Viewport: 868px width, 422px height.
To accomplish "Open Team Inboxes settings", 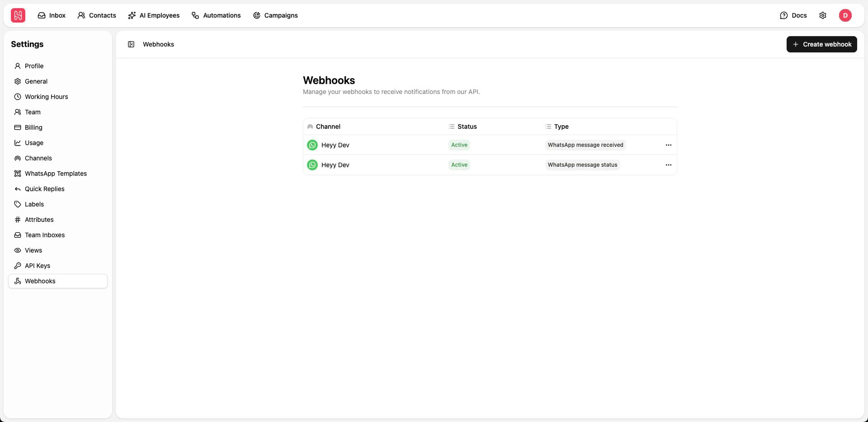I will point(58,235).
